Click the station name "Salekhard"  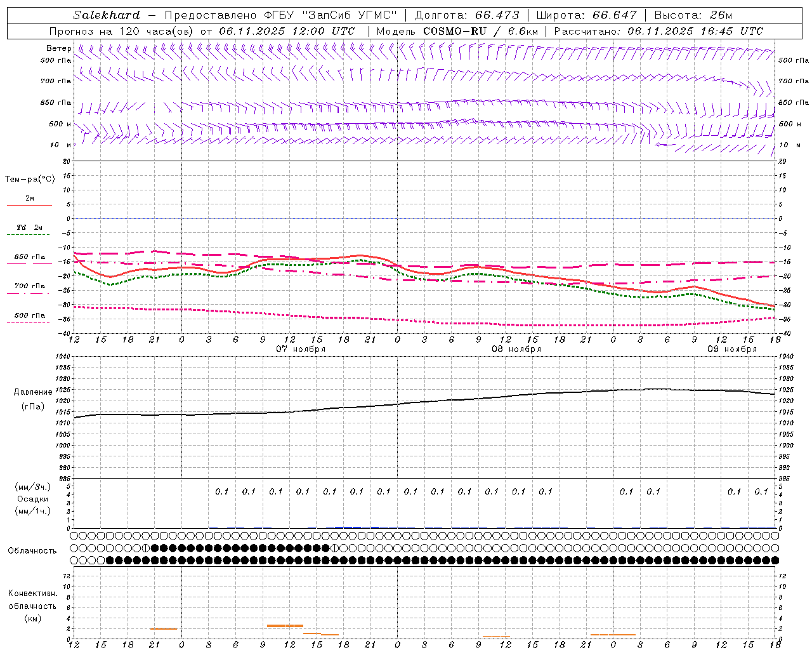(107, 15)
